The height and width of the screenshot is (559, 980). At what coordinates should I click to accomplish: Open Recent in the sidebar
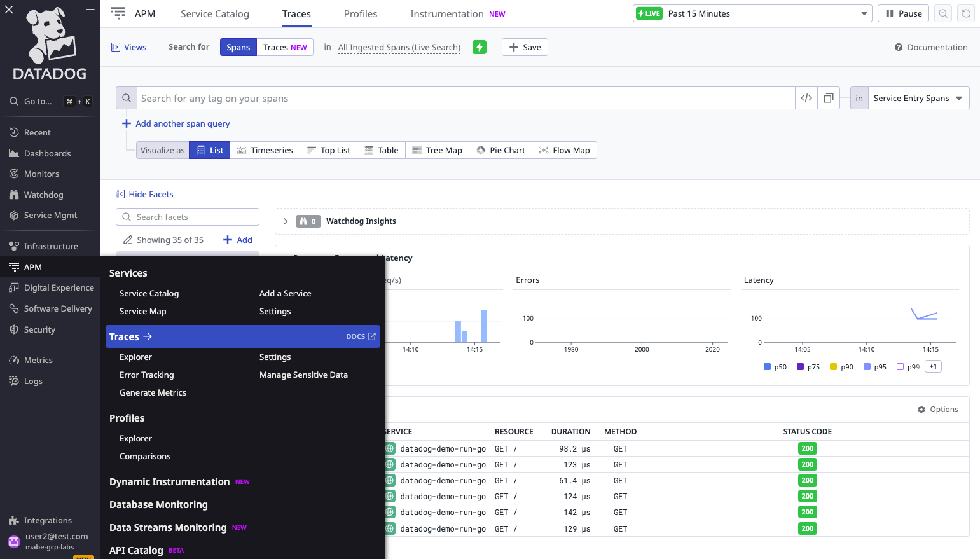point(37,132)
